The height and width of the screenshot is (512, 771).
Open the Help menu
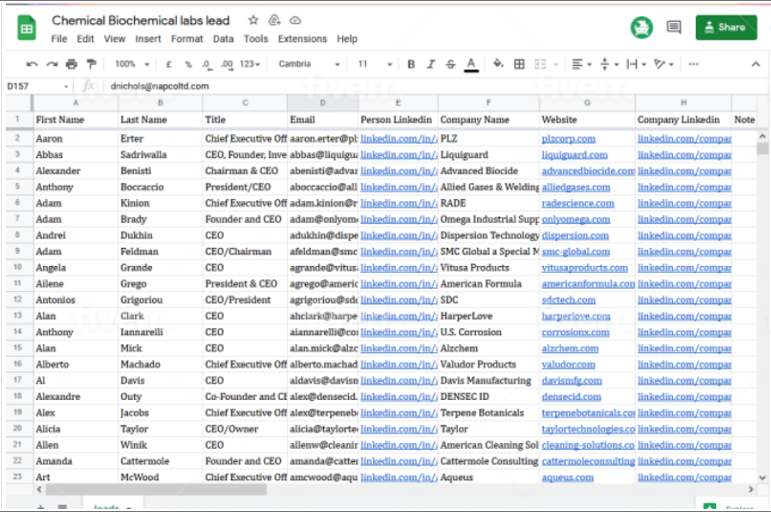(347, 39)
